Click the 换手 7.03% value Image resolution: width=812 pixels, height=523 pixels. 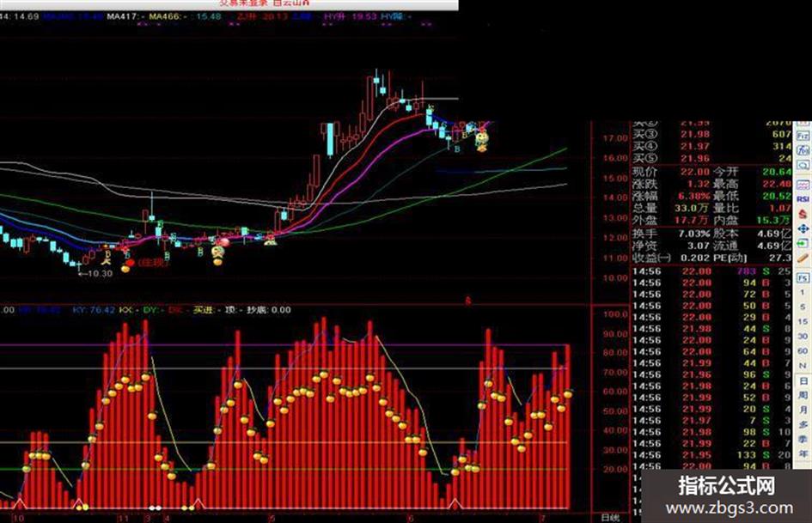coord(694,234)
